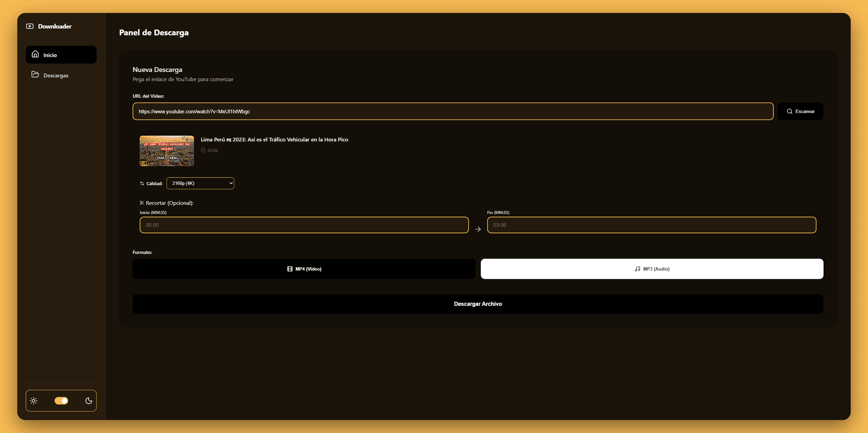Click the moon icon for dark mode

pyautogui.click(x=89, y=400)
